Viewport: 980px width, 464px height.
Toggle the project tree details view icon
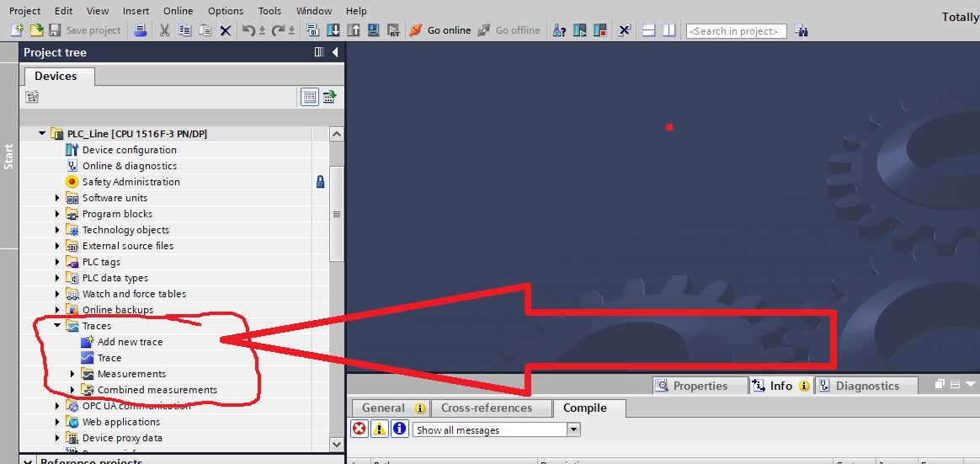309,96
